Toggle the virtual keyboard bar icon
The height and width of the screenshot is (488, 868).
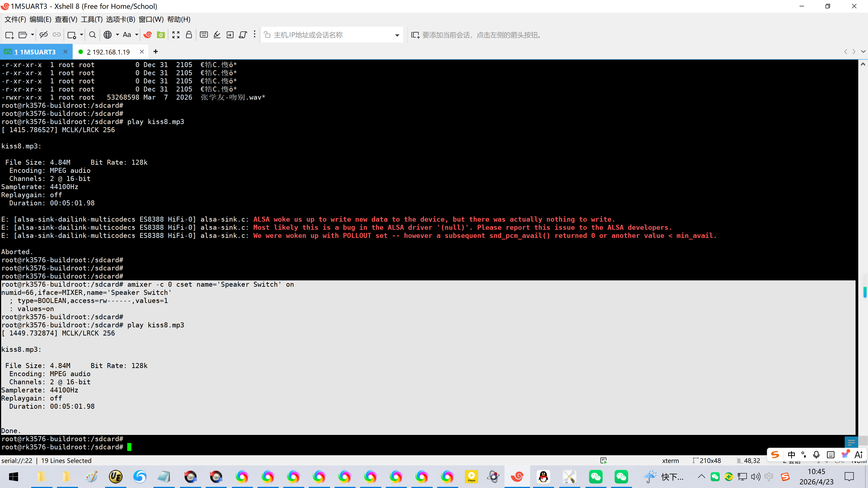point(204,35)
